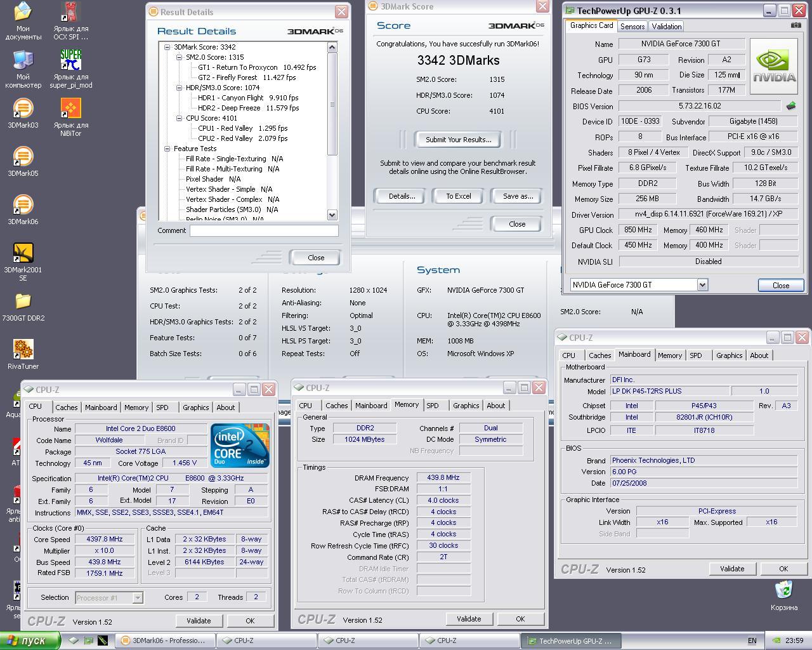Open the 3DMark05 desktop shortcut
The width and height of the screenshot is (812, 650).
(23, 157)
